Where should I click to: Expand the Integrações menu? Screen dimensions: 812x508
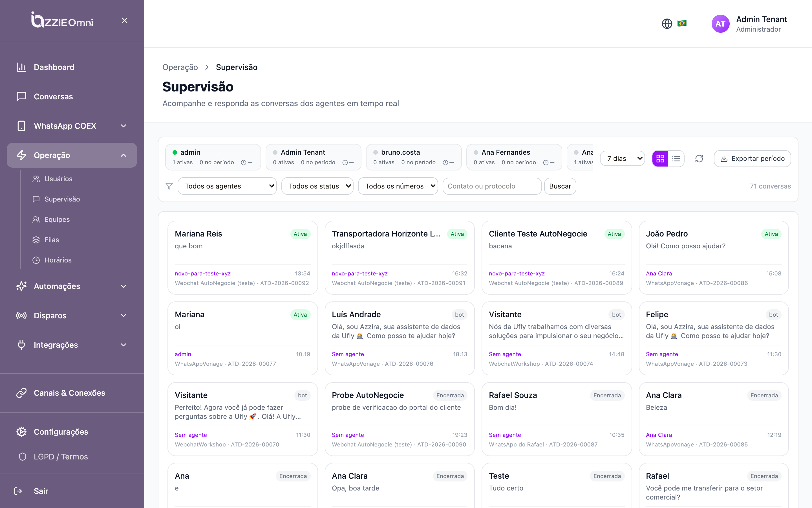[x=72, y=345]
